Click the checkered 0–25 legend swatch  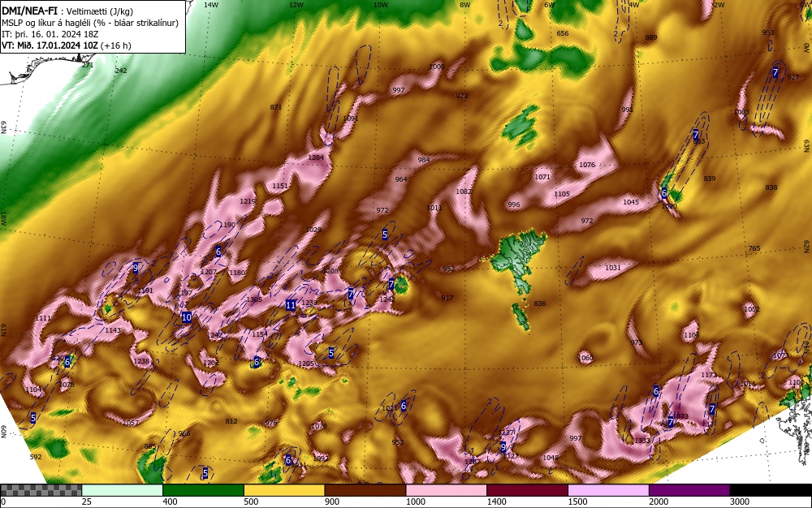point(41,490)
